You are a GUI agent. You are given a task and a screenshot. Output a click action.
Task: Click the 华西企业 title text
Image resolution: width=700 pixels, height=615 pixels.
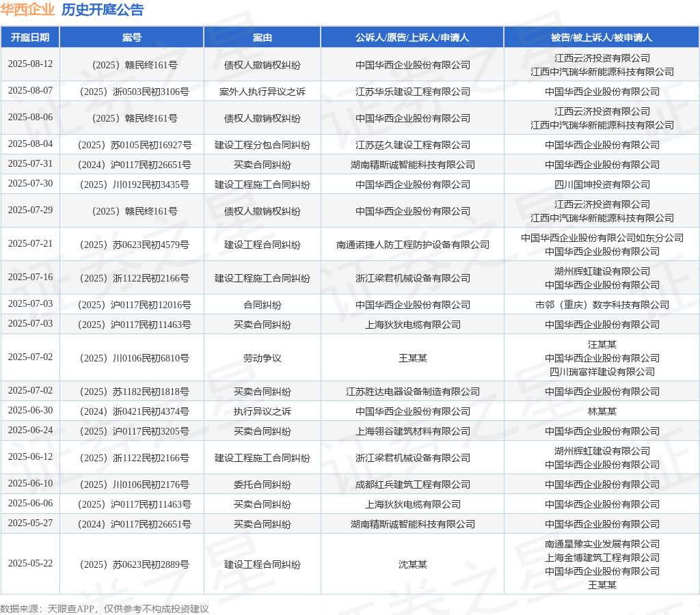click(27, 10)
